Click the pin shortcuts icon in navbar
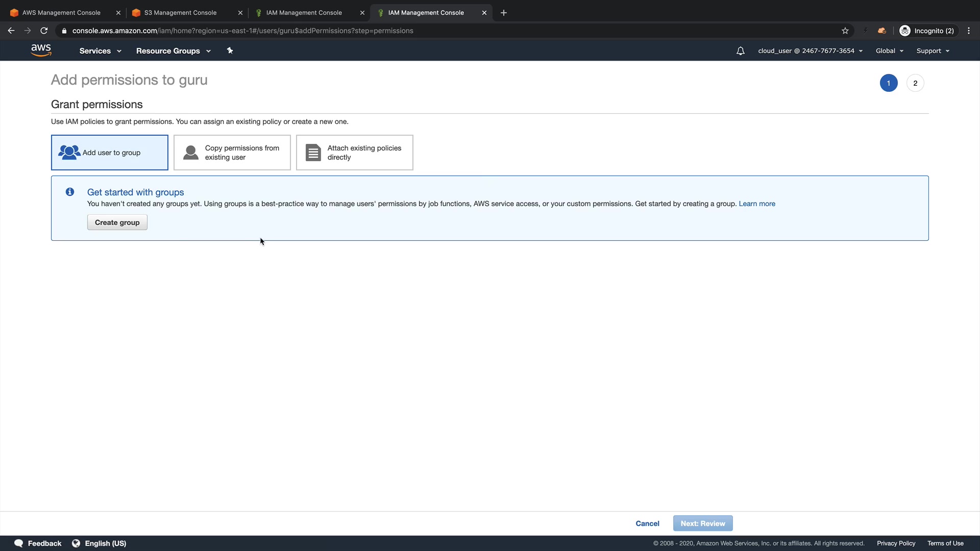The width and height of the screenshot is (980, 551). (x=230, y=51)
